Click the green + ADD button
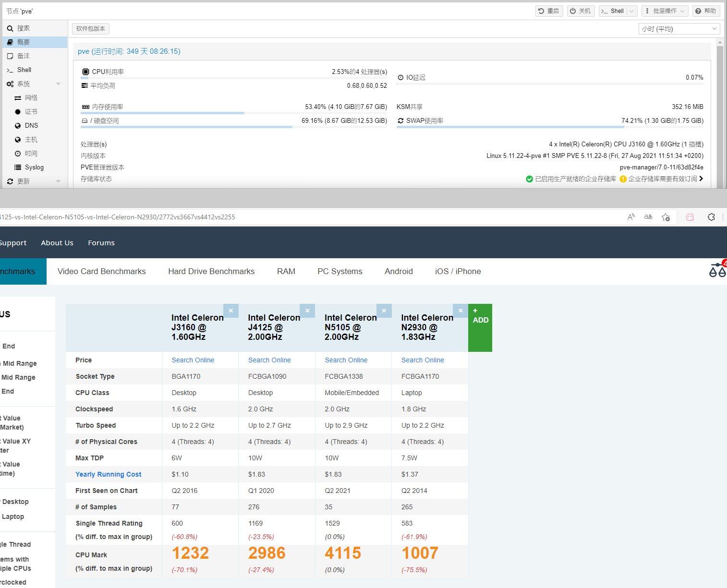 [x=480, y=328]
